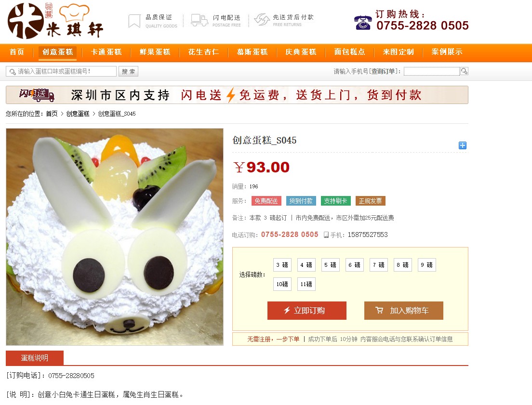Click the free returns arrows icon
This screenshot has width=532, height=405.
pyautogui.click(x=262, y=20)
